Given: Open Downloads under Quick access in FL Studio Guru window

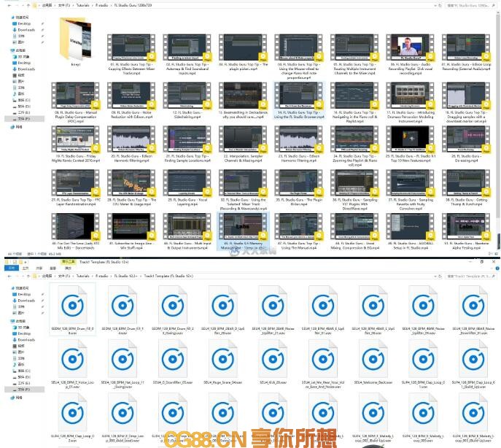Looking at the screenshot, I should [x=26, y=30].
